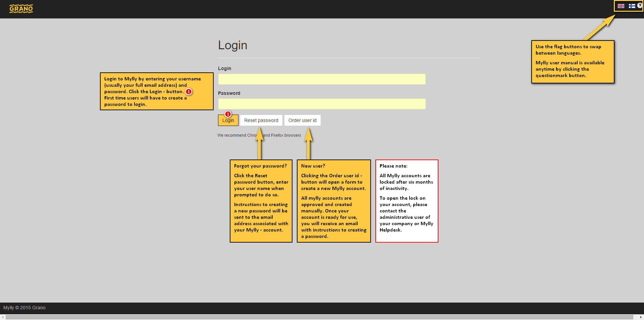Click the 'New user?' instruction box

pos(334,201)
